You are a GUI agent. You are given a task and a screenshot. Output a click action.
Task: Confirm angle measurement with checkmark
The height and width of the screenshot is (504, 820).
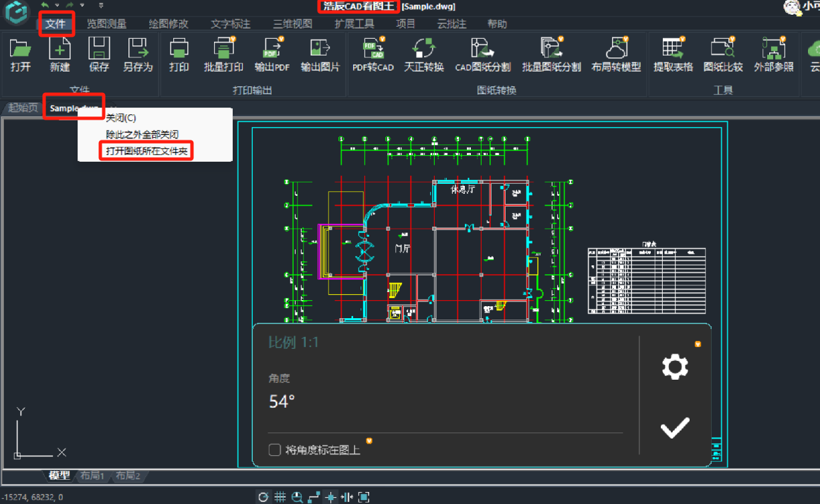pos(675,428)
